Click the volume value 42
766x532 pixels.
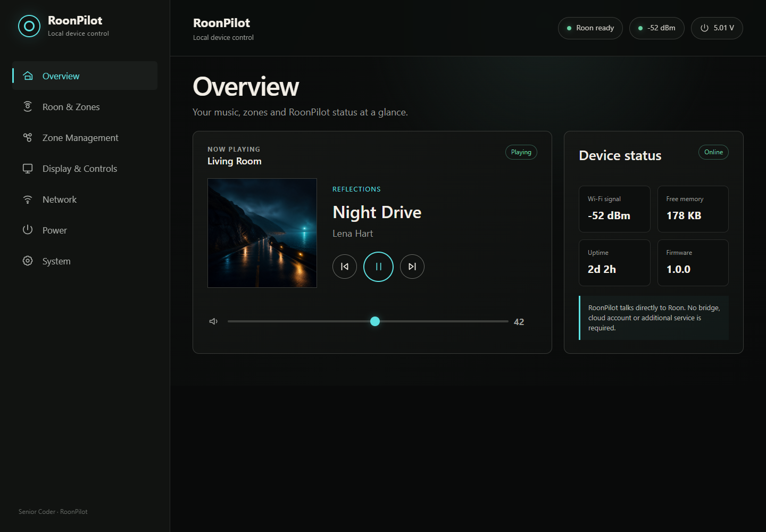pos(519,322)
